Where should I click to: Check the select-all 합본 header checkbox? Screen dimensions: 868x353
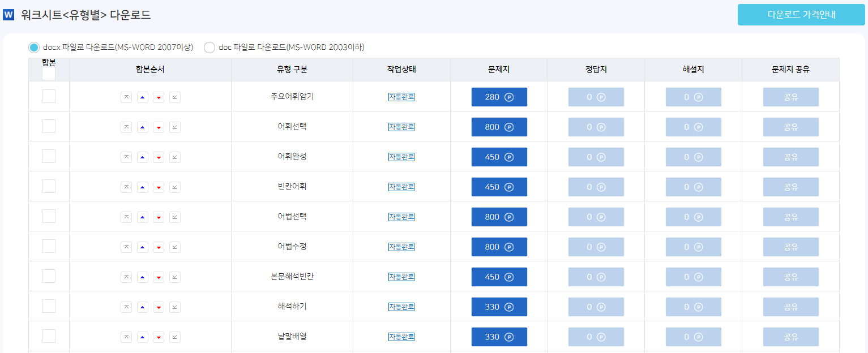click(x=49, y=74)
